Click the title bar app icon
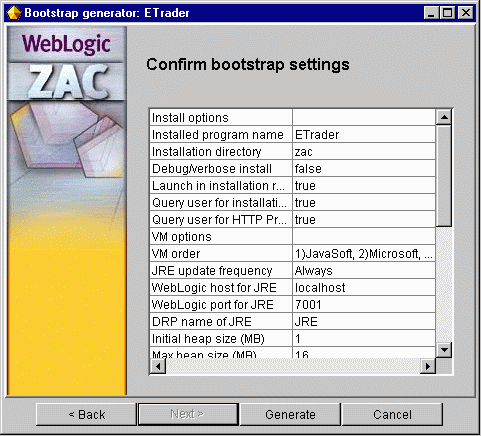This screenshot has height=436, width=481. click(x=14, y=13)
